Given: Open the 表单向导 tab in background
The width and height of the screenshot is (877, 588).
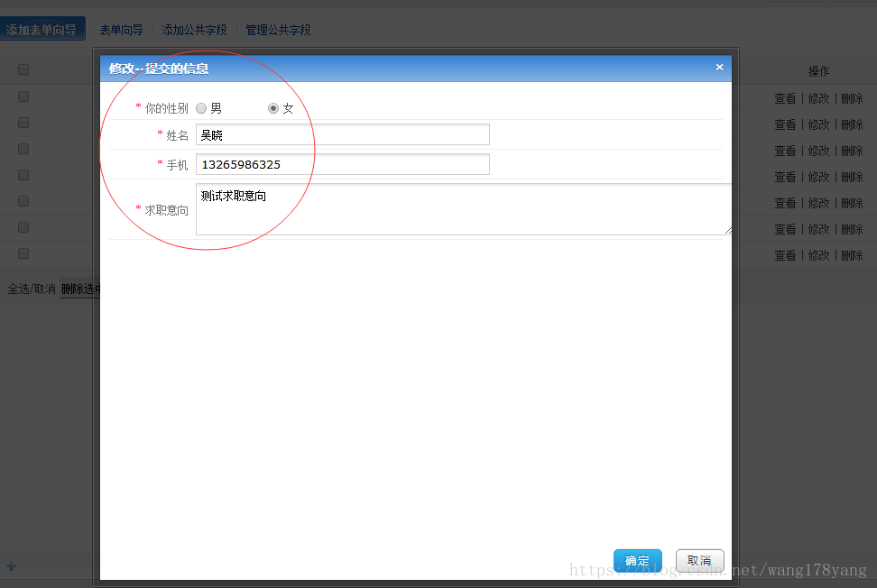Looking at the screenshot, I should (122, 30).
